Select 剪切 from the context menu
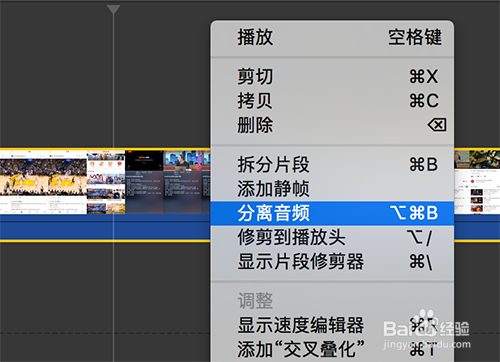Screen dimensions: 500x362 click(x=332, y=77)
